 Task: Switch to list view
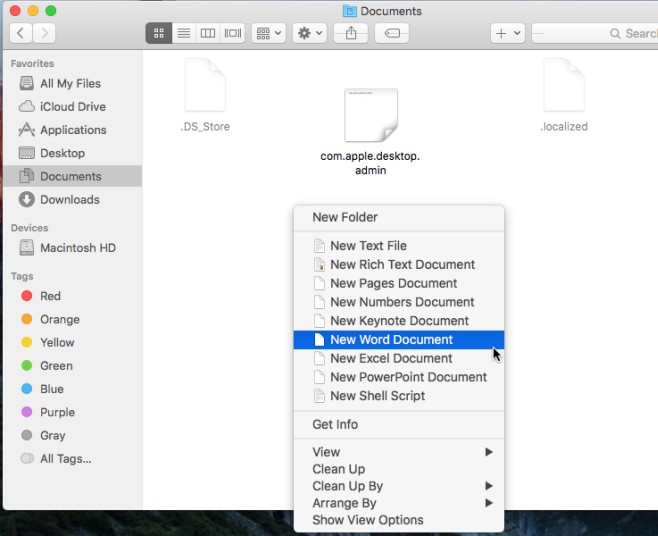(183, 33)
